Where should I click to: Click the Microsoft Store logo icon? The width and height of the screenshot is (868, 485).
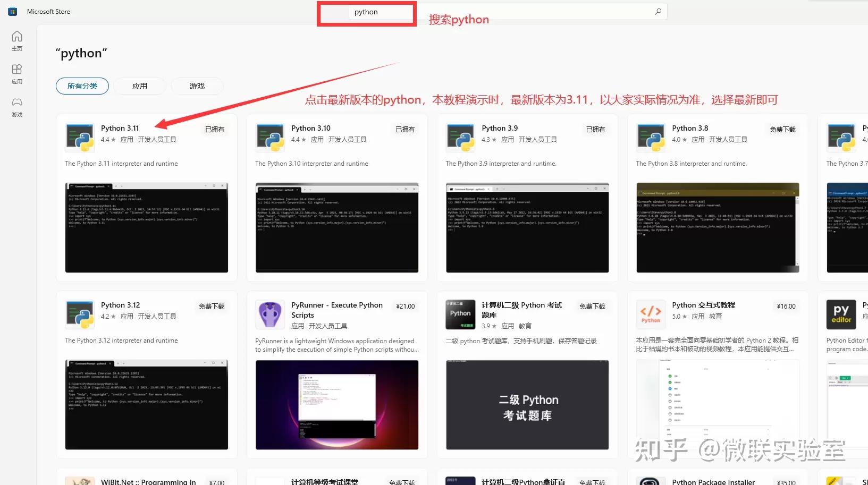[x=12, y=11]
